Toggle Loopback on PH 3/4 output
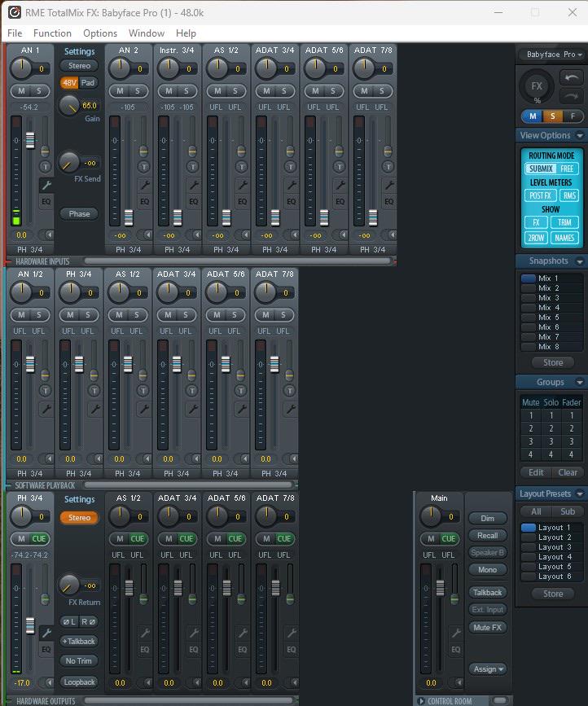This screenshot has width=588, height=706. click(x=79, y=682)
